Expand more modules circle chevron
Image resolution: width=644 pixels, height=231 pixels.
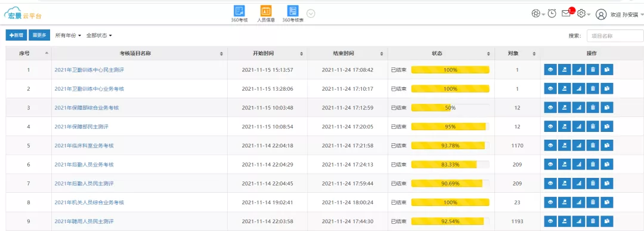pyautogui.click(x=311, y=14)
